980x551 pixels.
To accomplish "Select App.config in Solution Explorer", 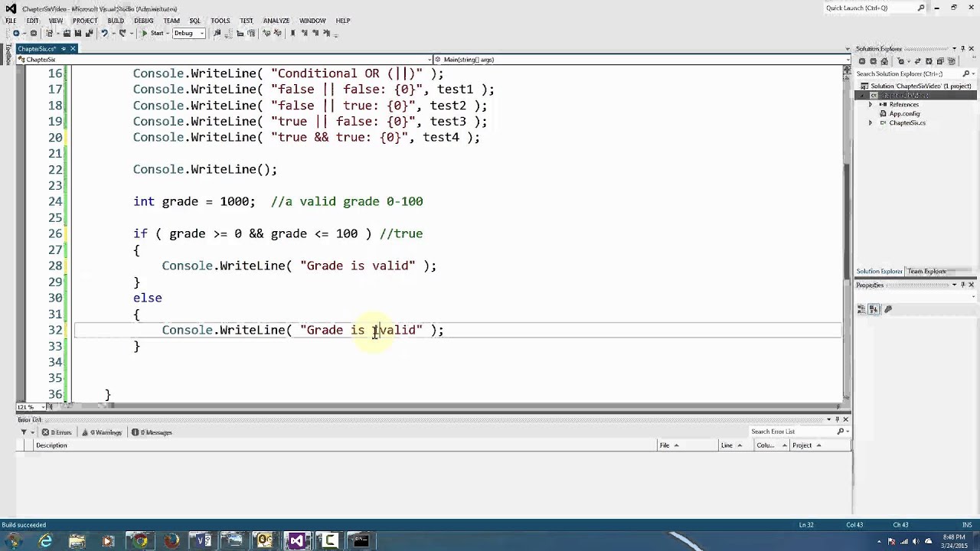I will coord(904,114).
